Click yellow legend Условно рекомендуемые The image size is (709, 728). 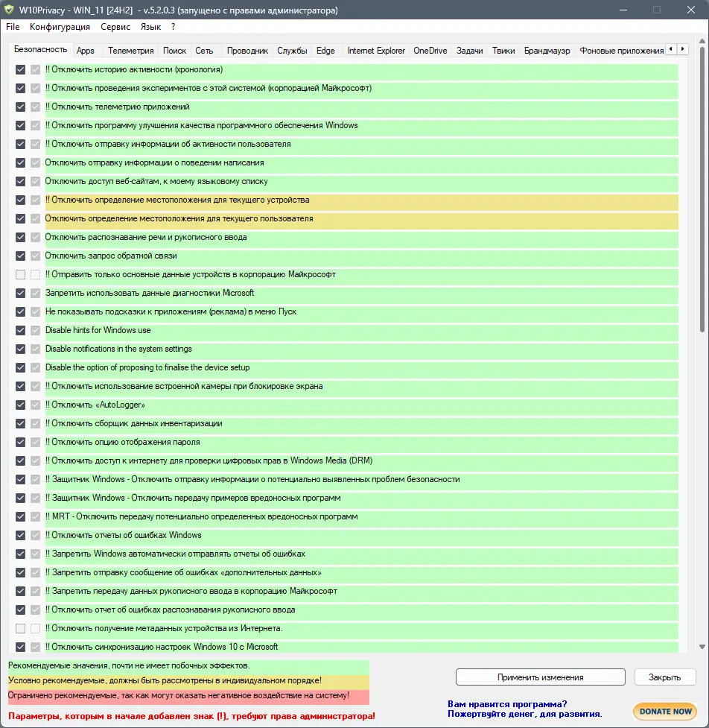click(188, 680)
